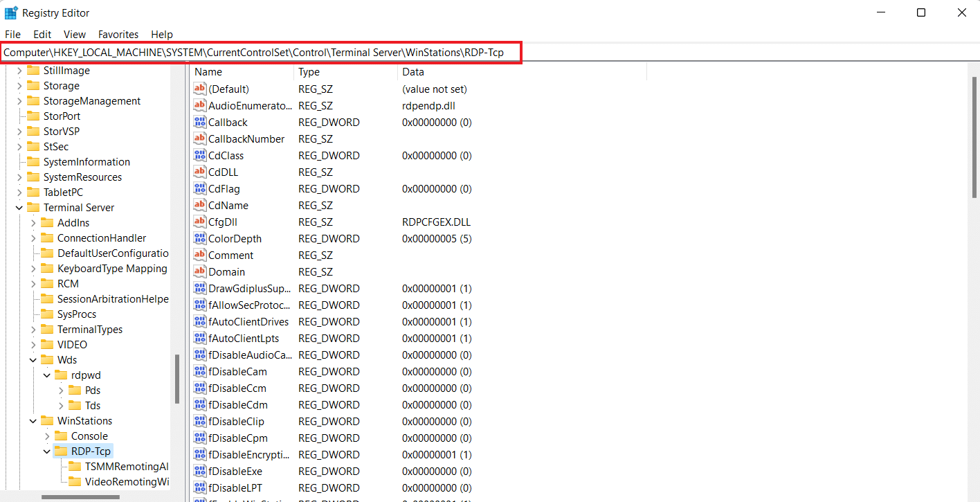Open the Favorites menu

point(118,35)
